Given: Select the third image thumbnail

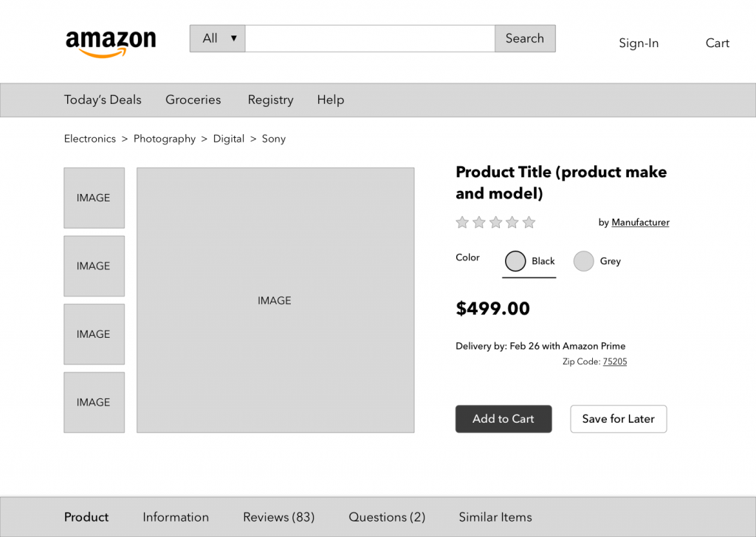Looking at the screenshot, I should (94, 334).
